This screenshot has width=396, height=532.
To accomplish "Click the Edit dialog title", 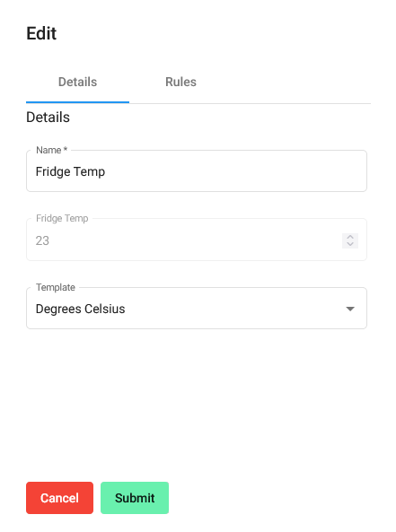I will point(41,33).
